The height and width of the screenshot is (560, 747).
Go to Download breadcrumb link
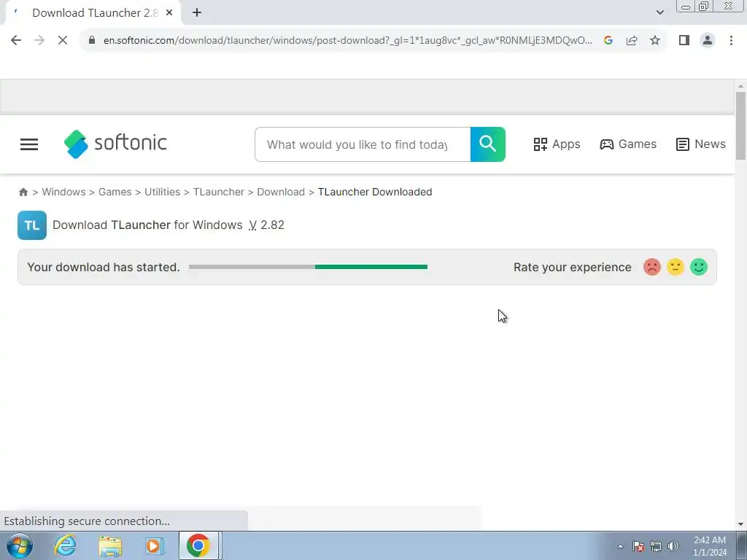[x=281, y=192]
